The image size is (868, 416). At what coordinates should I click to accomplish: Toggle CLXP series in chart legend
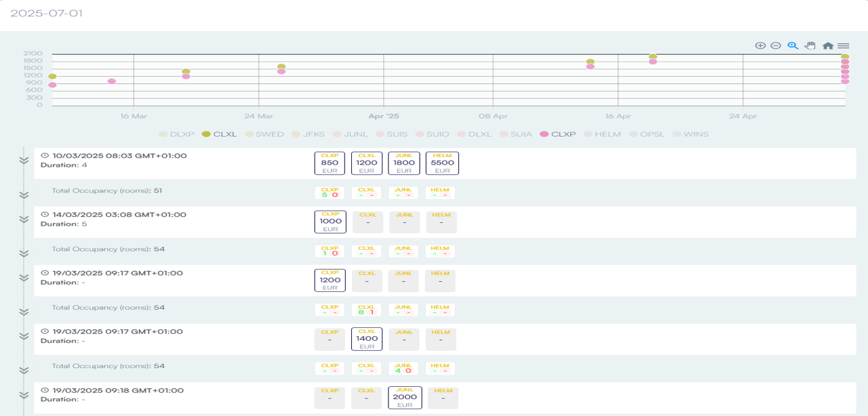(x=558, y=134)
